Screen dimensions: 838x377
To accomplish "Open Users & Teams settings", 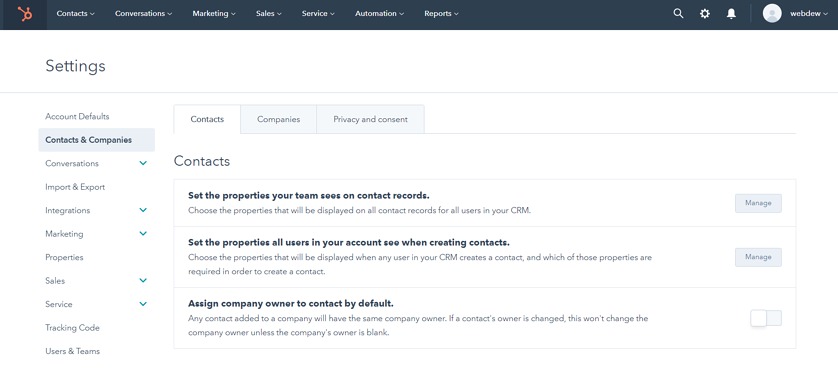I will [x=72, y=351].
